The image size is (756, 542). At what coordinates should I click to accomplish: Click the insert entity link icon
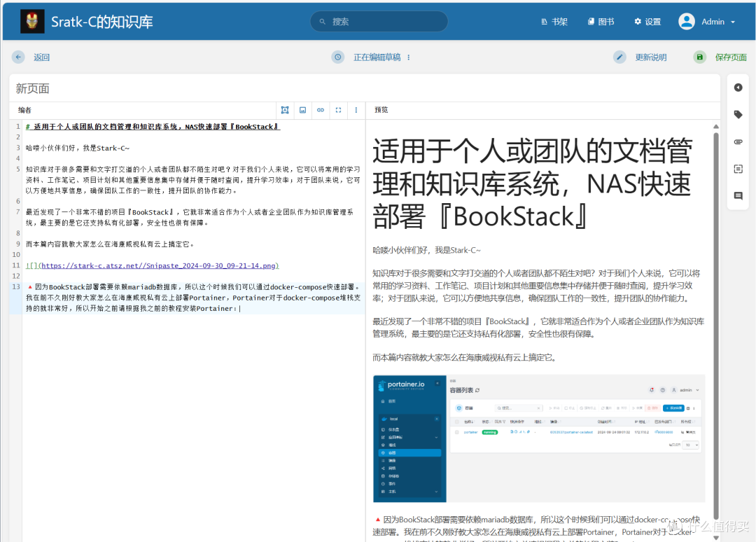click(x=321, y=110)
